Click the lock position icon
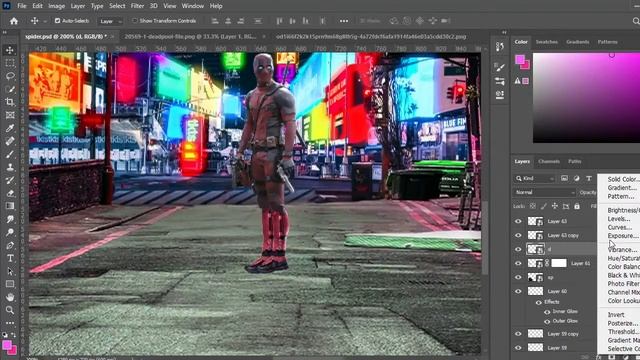640x360 pixels. (x=555, y=206)
